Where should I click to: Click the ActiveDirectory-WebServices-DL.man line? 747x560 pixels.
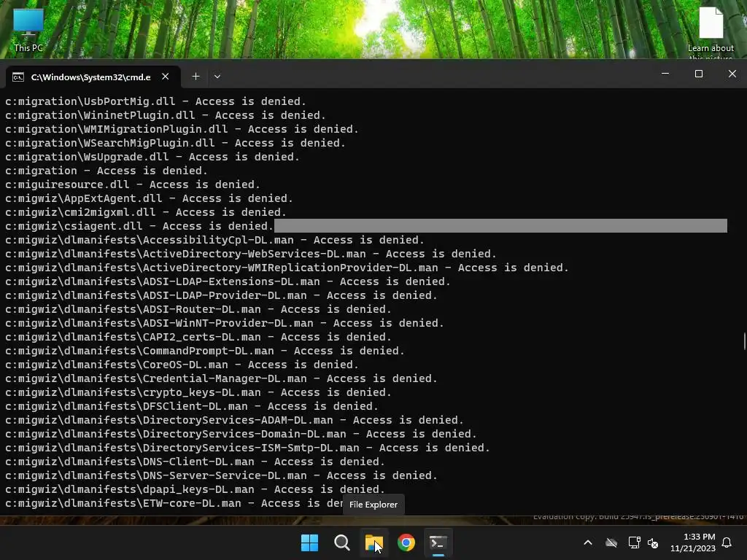coord(251,254)
